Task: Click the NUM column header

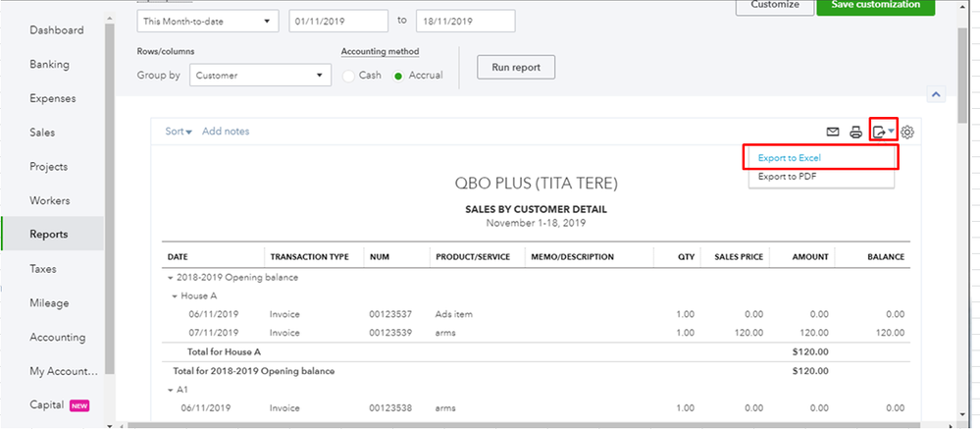Action: coord(380,257)
